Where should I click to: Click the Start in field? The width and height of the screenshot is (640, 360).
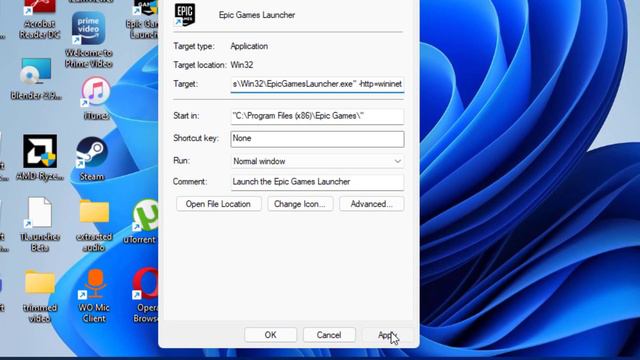(317, 116)
